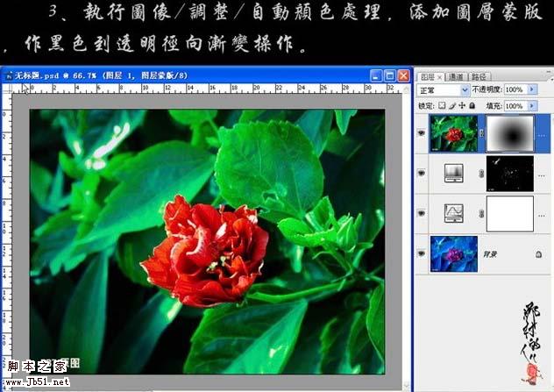Select the blue Background layer thumbnail

(x=454, y=254)
